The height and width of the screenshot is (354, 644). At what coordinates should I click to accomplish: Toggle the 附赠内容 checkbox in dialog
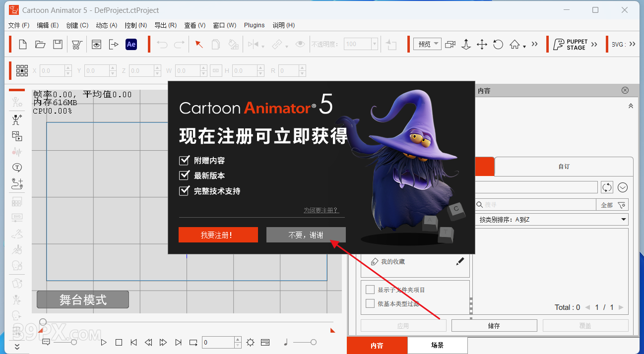click(185, 161)
